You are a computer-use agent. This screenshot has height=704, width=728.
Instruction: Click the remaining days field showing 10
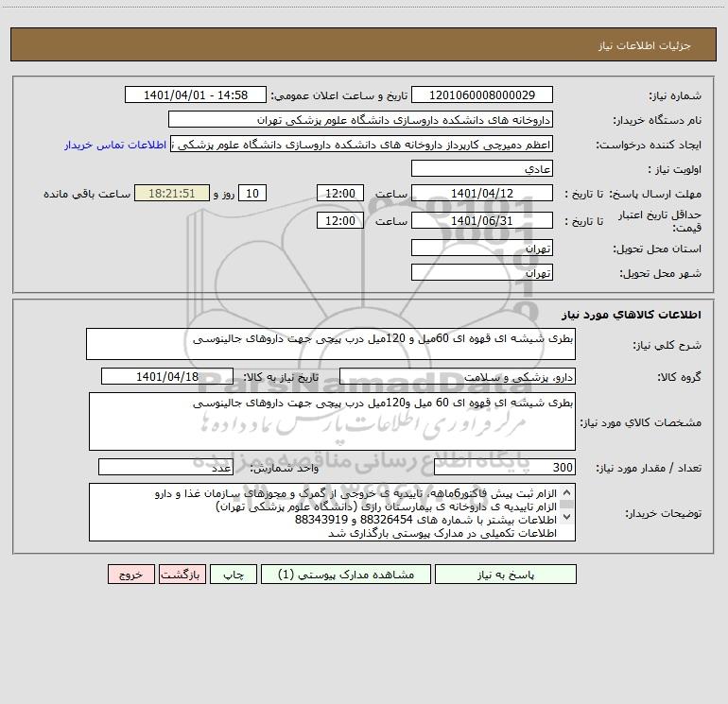point(252,193)
